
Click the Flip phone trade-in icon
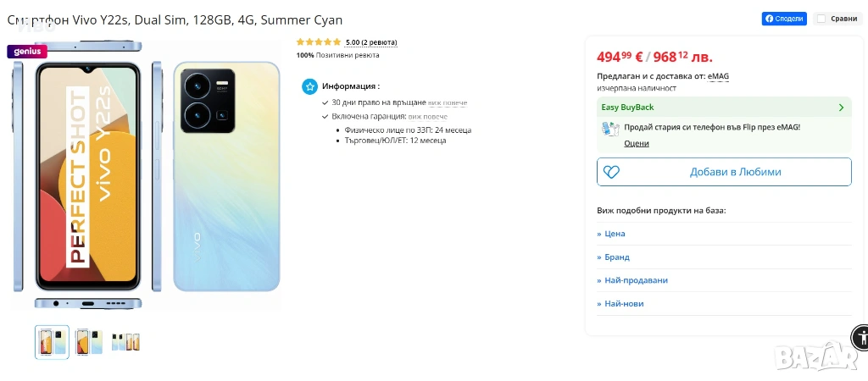(x=609, y=129)
